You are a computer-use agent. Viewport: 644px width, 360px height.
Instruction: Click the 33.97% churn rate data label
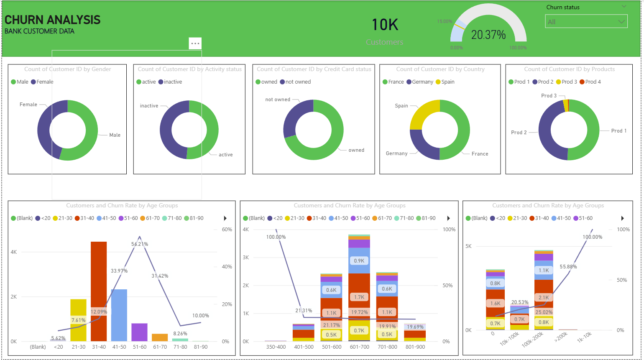click(119, 271)
